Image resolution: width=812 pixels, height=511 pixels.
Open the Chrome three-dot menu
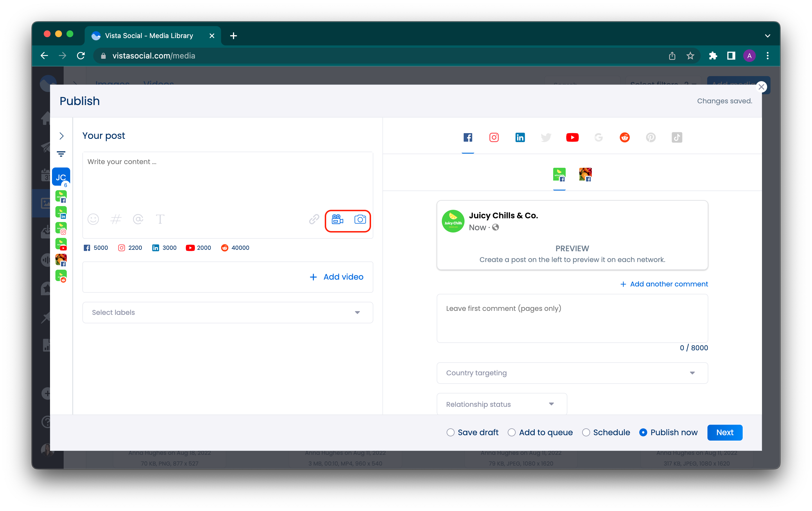[x=767, y=56]
